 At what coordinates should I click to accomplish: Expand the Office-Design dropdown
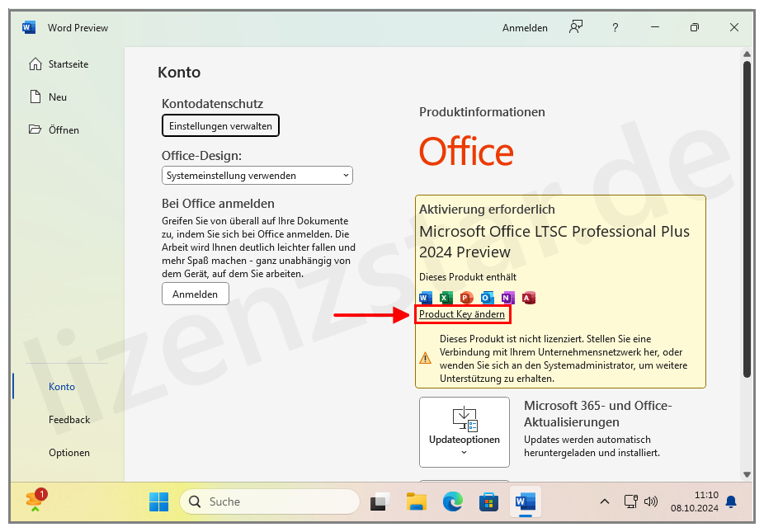point(257,176)
